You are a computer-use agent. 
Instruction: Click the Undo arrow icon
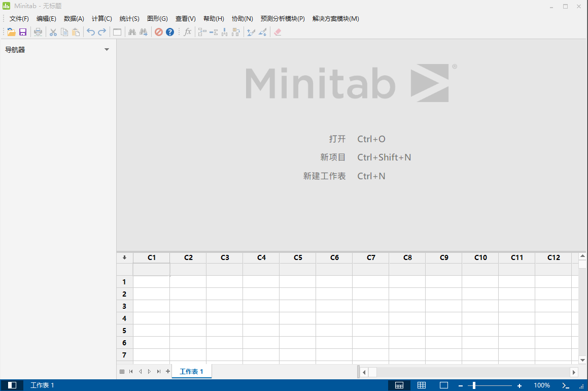[91, 32]
